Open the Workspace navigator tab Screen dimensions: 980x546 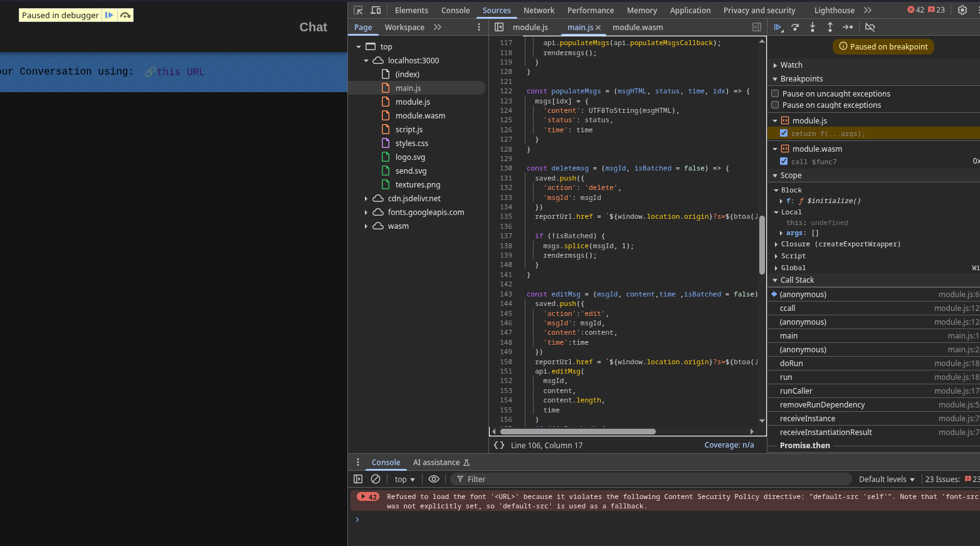coord(404,27)
